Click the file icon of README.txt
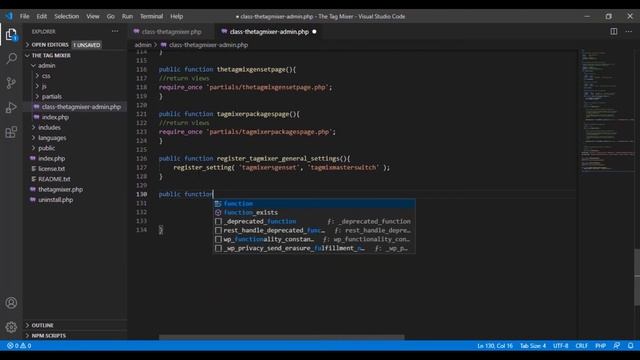The height and width of the screenshot is (360, 640). [33, 179]
